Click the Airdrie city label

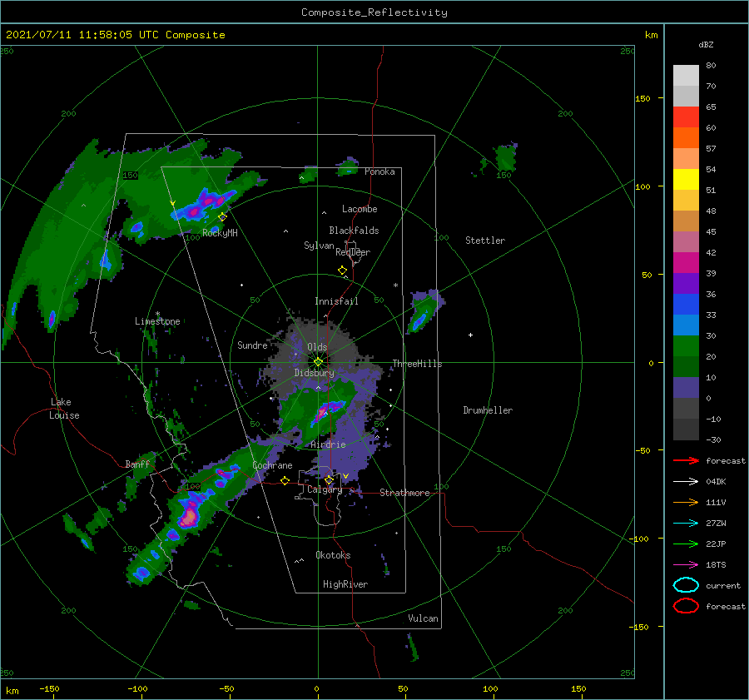328,444
